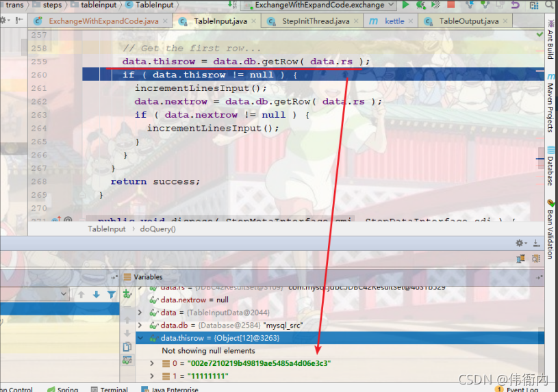The height and width of the screenshot is (392, 558).
Task: Open the Java Enterprise tool window
Action: click(x=170, y=389)
